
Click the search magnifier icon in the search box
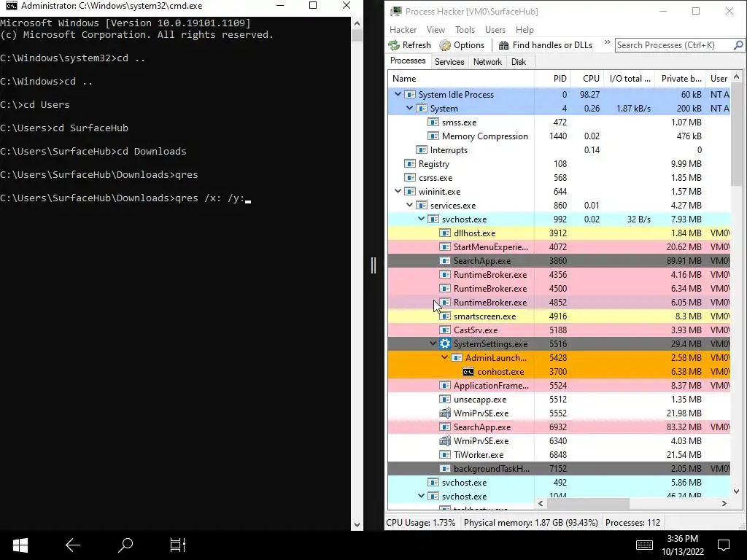[738, 45]
